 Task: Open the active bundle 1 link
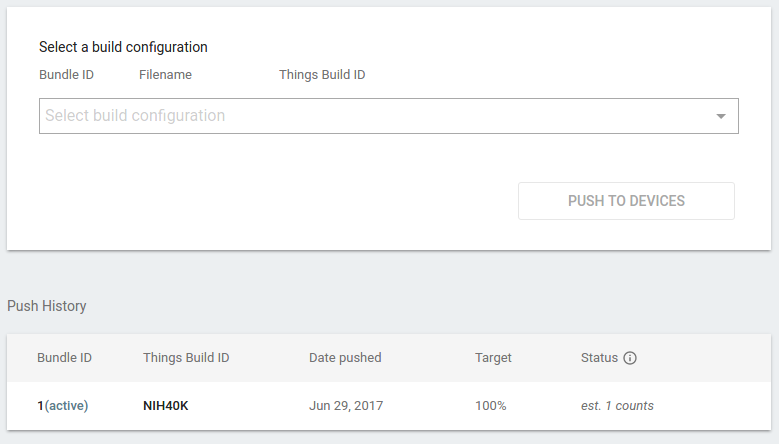coord(63,406)
